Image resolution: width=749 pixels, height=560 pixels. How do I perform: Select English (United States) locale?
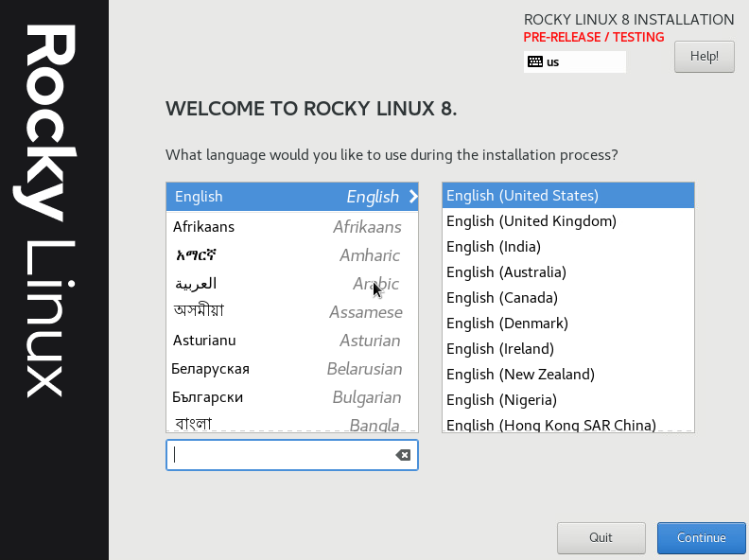(x=568, y=196)
